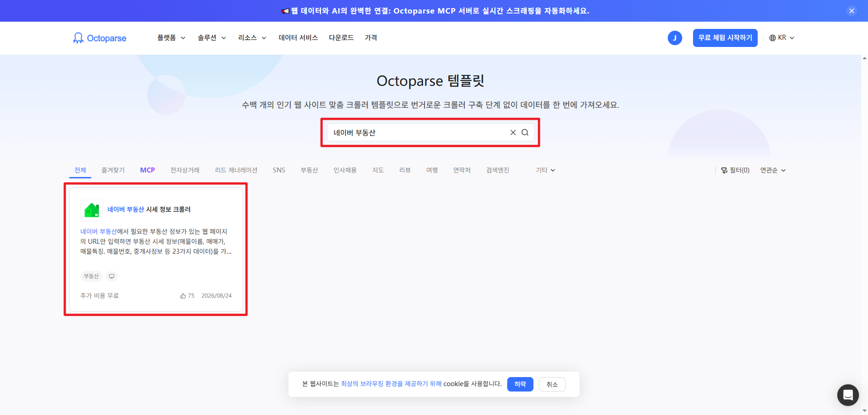Select the 연락처 tab
This screenshot has height=415, width=868.
coord(462,170)
